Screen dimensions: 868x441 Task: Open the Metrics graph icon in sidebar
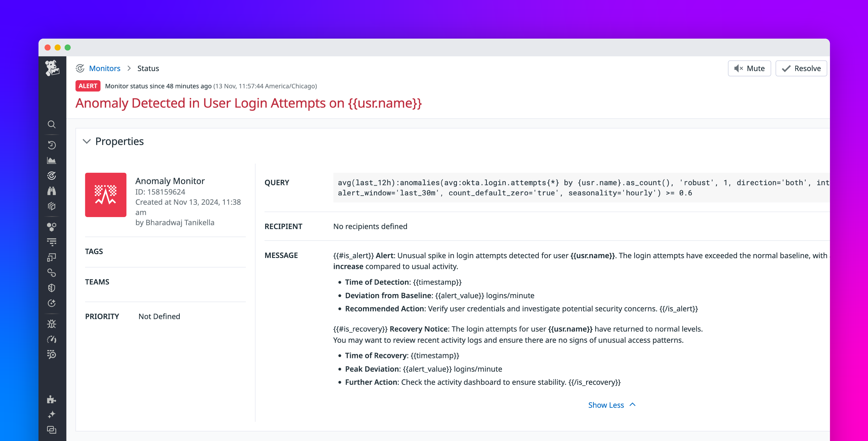click(52, 160)
